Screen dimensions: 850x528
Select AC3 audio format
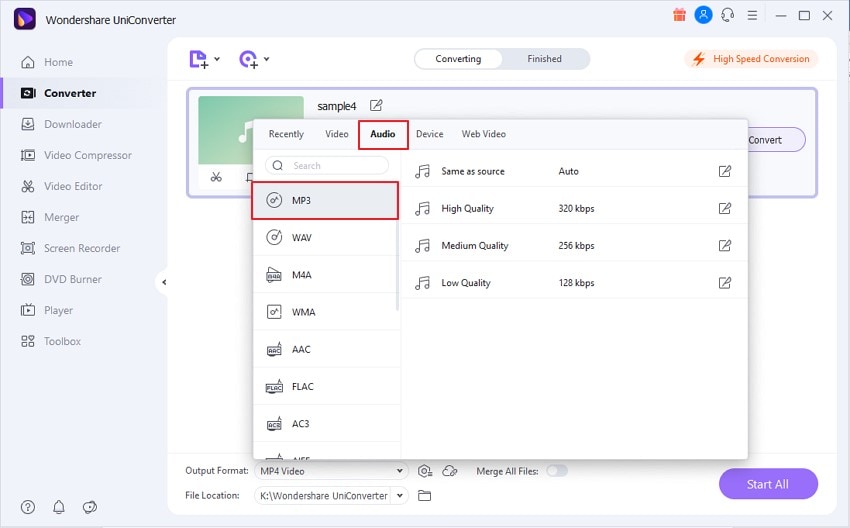325,424
